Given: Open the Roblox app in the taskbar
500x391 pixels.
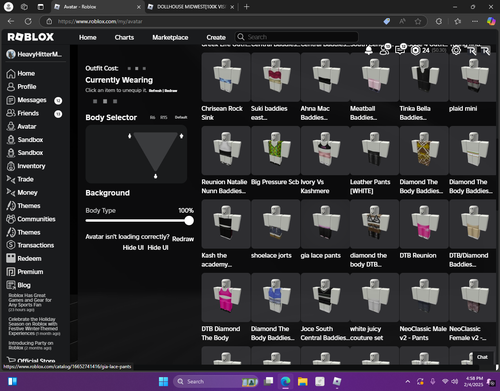Looking at the screenshot, I should (337, 381).
